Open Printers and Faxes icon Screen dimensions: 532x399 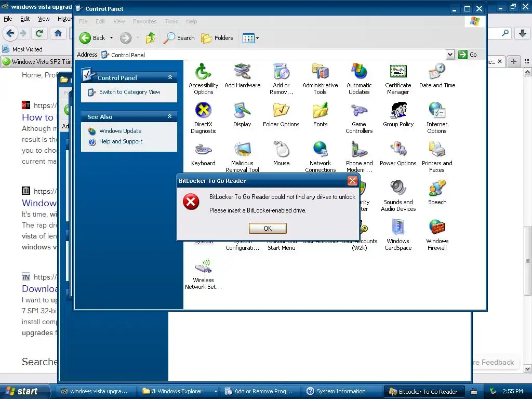(437, 157)
